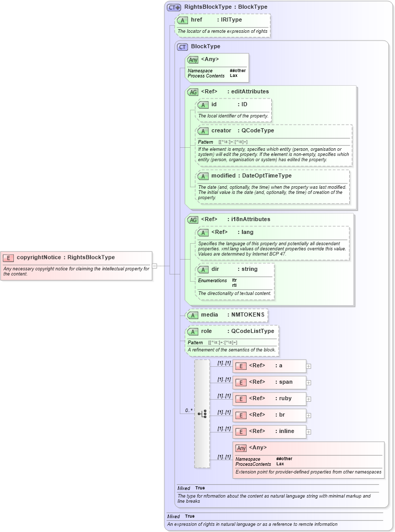395x532 pixels.
Task: Click 'The locator of a remote expression of rights'
Action: (222, 31)
